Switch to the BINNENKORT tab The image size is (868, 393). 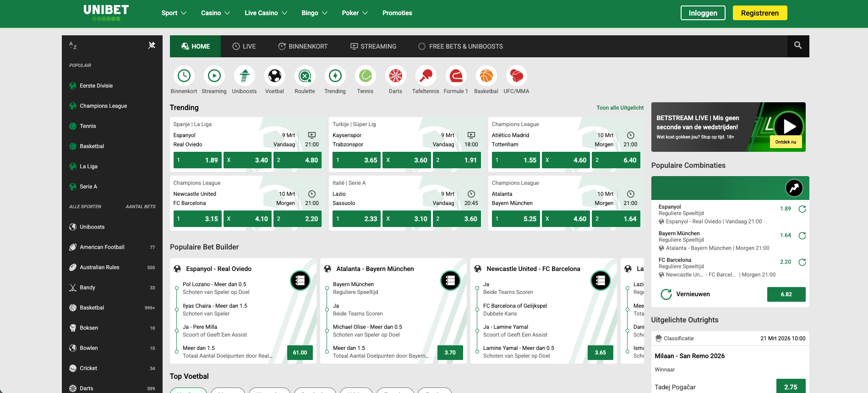(x=303, y=46)
